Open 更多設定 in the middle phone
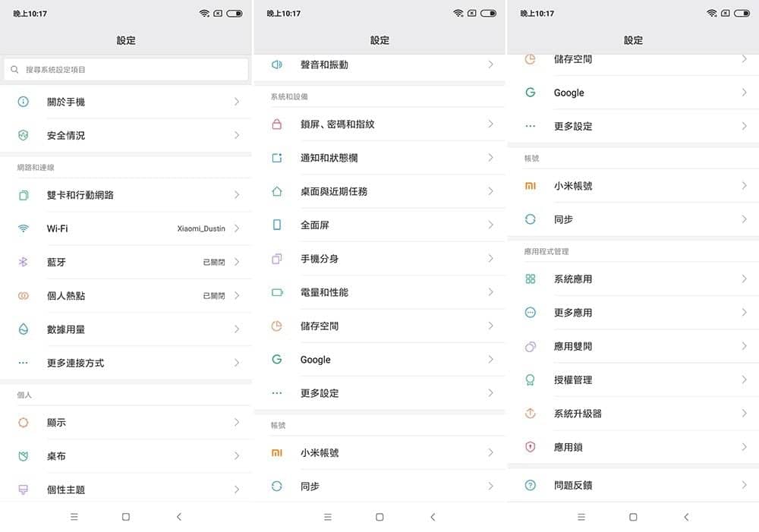Viewport: 759px width, 532px height. [x=379, y=393]
